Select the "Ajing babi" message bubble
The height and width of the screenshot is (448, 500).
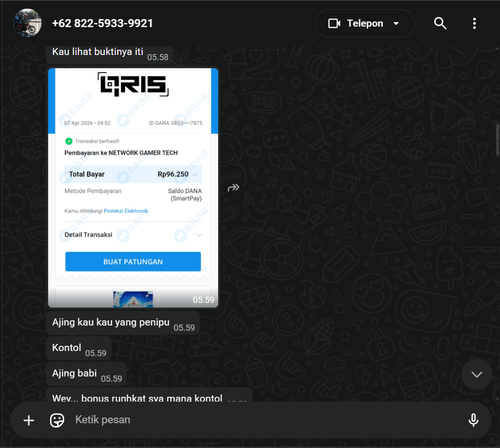pyautogui.click(x=86, y=374)
